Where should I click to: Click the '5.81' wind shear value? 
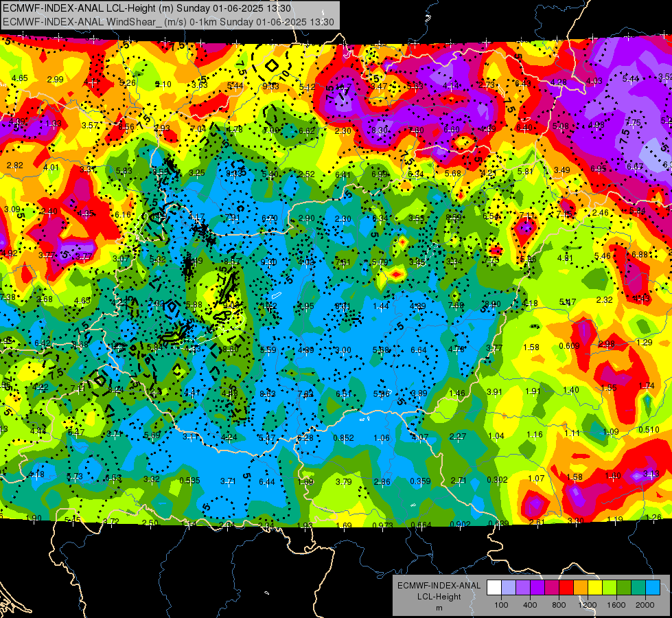pos(525,172)
